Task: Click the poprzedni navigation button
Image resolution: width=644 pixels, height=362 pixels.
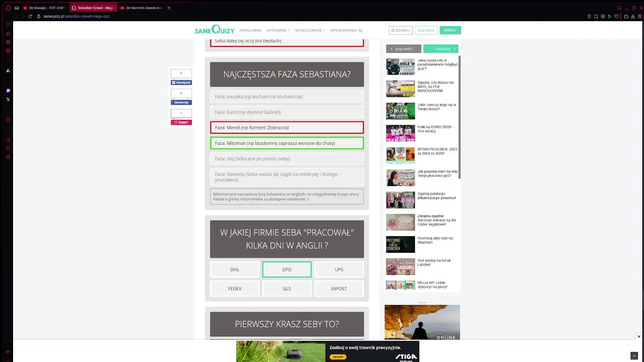Action: (x=404, y=49)
